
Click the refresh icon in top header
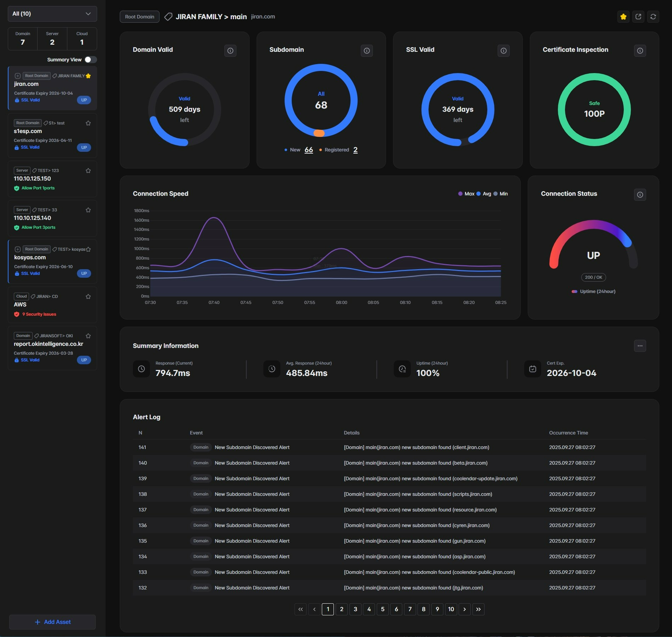coord(653,17)
